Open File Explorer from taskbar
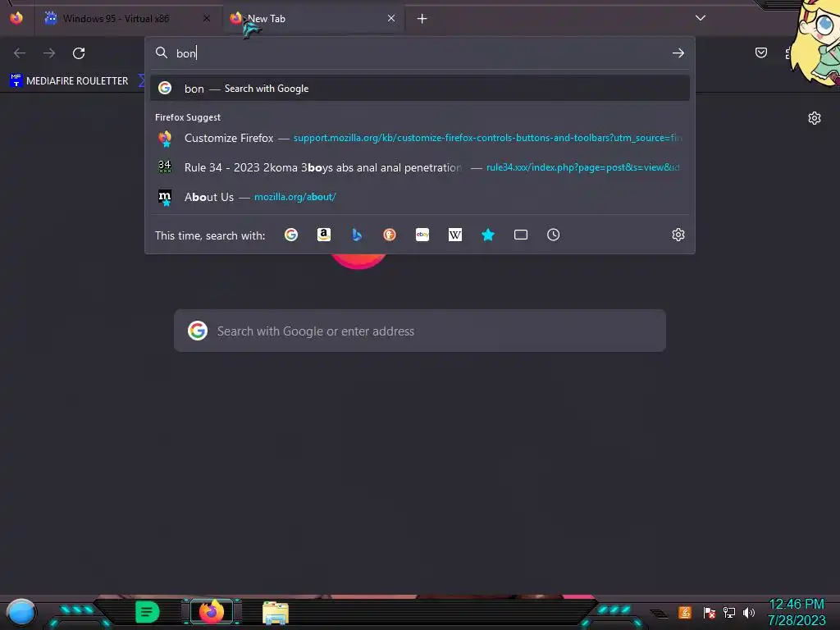The height and width of the screenshot is (630, 840). (x=276, y=613)
